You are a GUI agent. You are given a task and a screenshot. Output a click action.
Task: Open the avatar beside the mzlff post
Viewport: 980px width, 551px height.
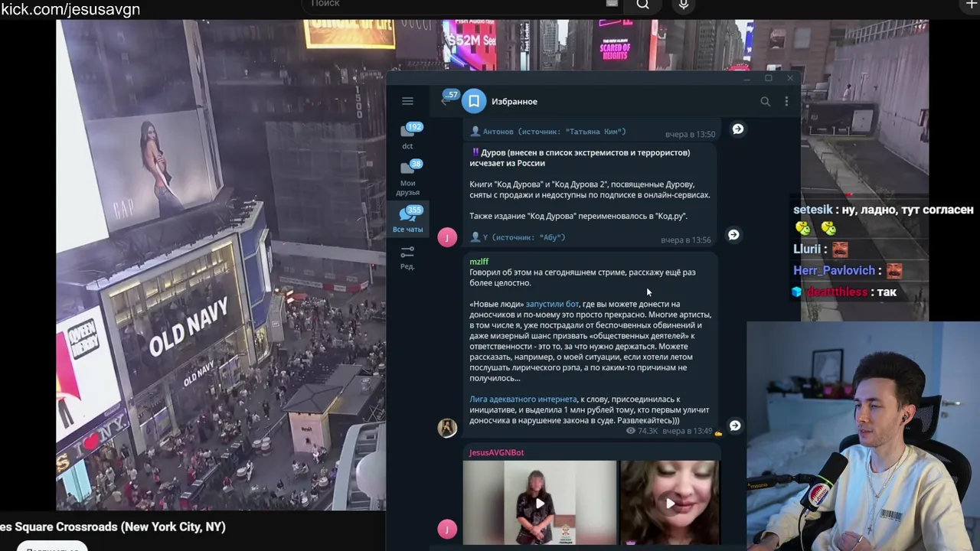[x=447, y=427]
